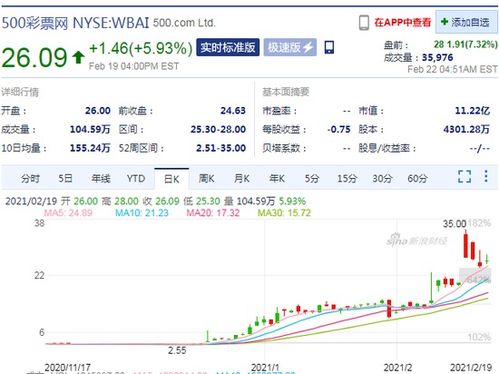499x374 pixels.
Task: Click the MA5 pink legend label
Action: 68,213
